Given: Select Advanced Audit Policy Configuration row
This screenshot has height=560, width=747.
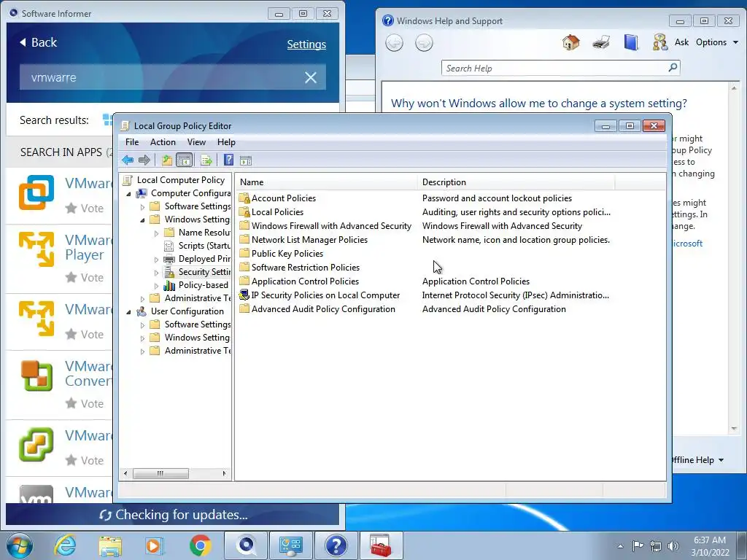Looking at the screenshot, I should coord(425,309).
